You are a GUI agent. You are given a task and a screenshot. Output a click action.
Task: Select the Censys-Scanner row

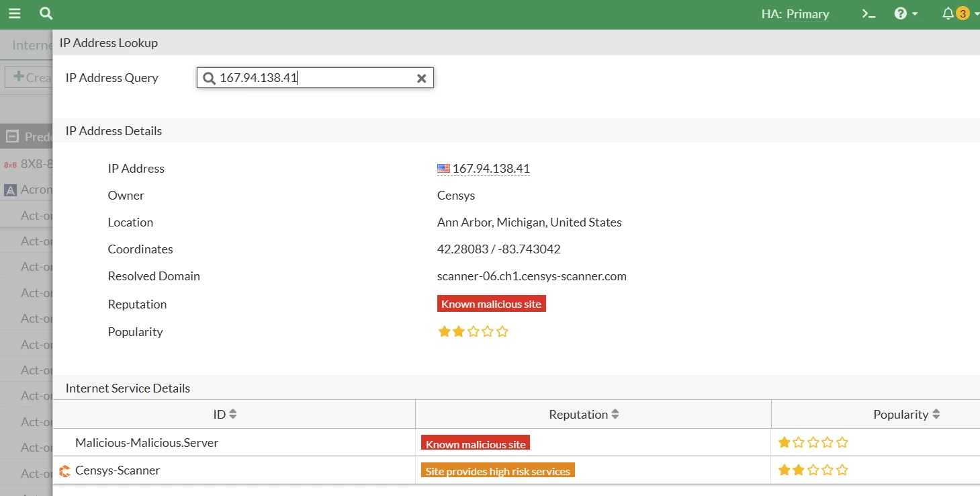click(516, 470)
